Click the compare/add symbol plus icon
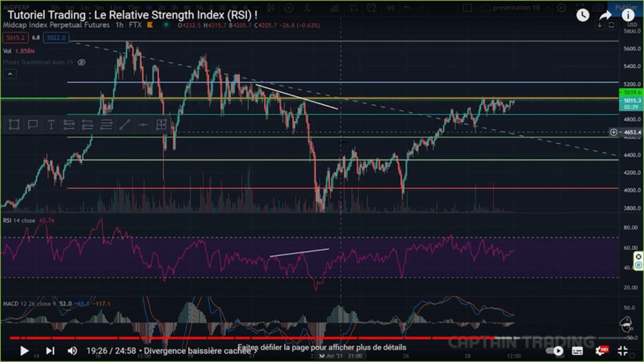The height and width of the screenshot is (362, 644). pos(289,8)
